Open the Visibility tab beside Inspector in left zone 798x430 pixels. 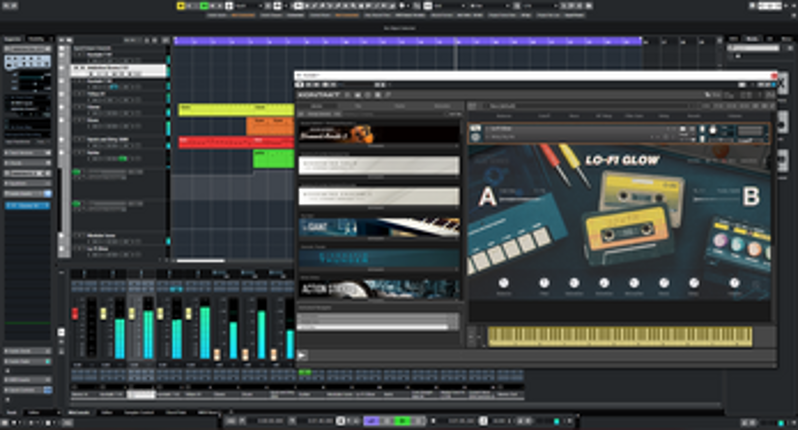click(x=36, y=39)
